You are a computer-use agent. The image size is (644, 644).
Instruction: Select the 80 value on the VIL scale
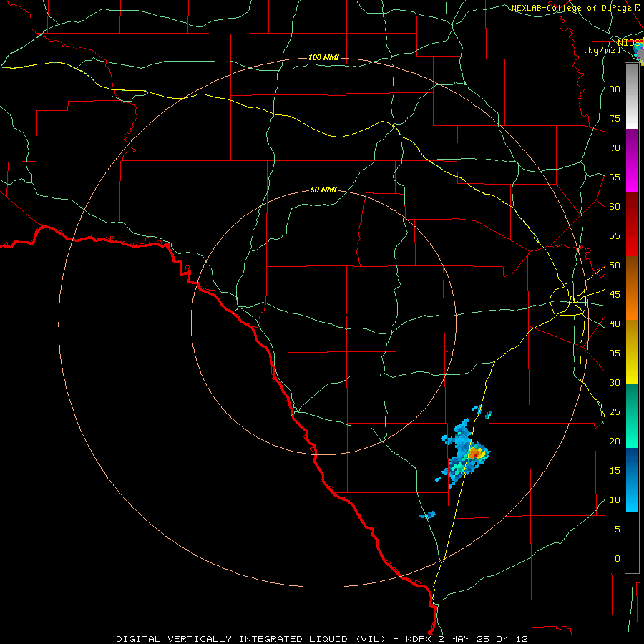point(615,89)
